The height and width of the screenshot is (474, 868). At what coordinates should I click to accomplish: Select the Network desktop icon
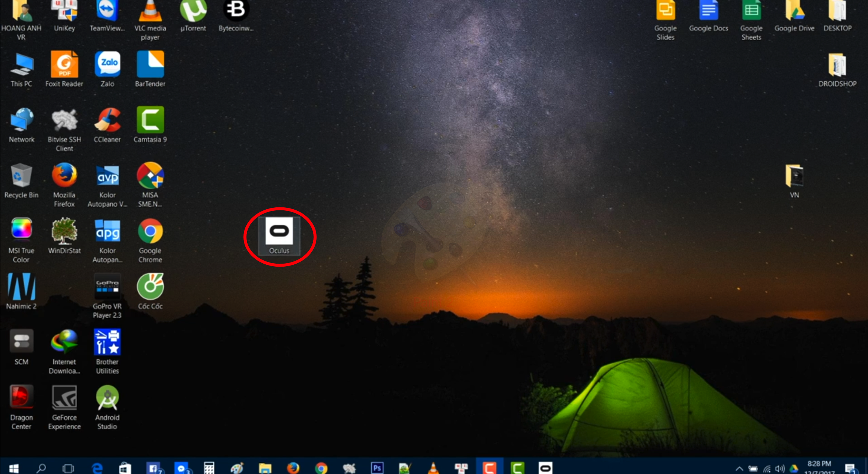coord(21,125)
